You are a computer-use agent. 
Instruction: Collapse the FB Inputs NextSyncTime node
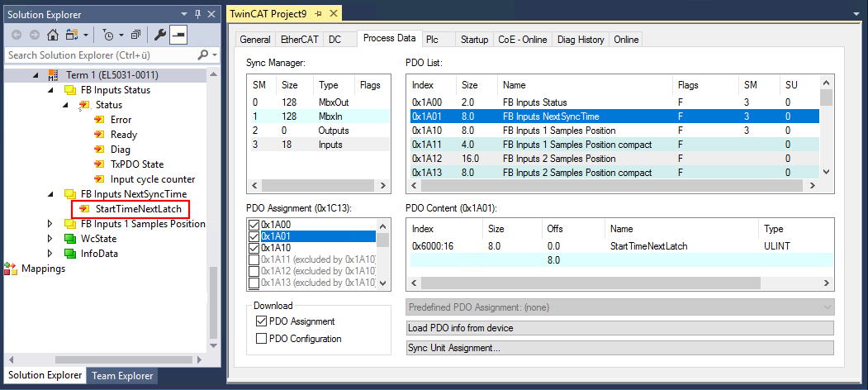coord(50,194)
